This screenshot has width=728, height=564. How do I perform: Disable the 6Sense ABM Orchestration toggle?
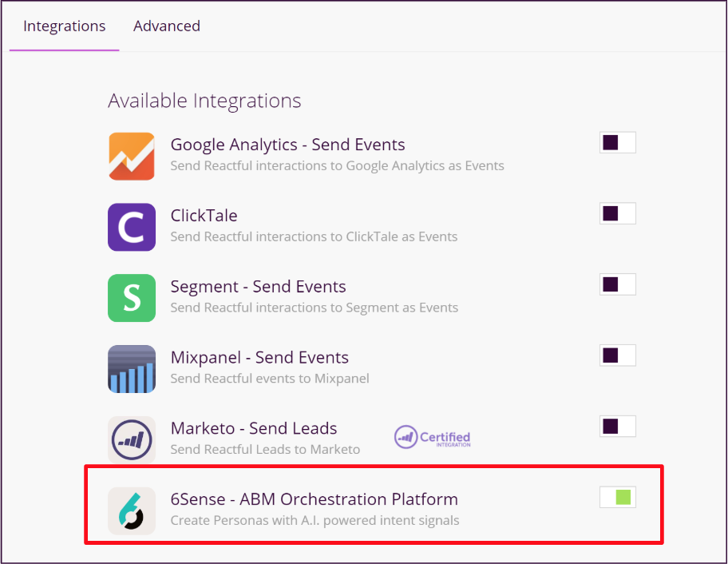(618, 497)
